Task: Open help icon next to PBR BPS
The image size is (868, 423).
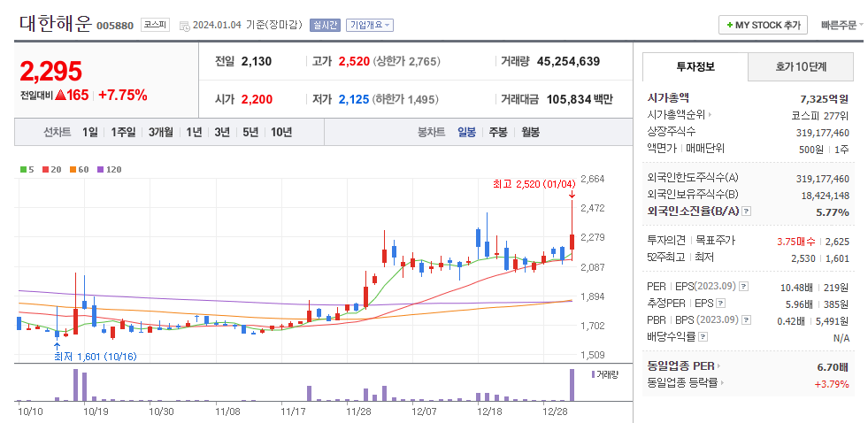Action: (747, 320)
